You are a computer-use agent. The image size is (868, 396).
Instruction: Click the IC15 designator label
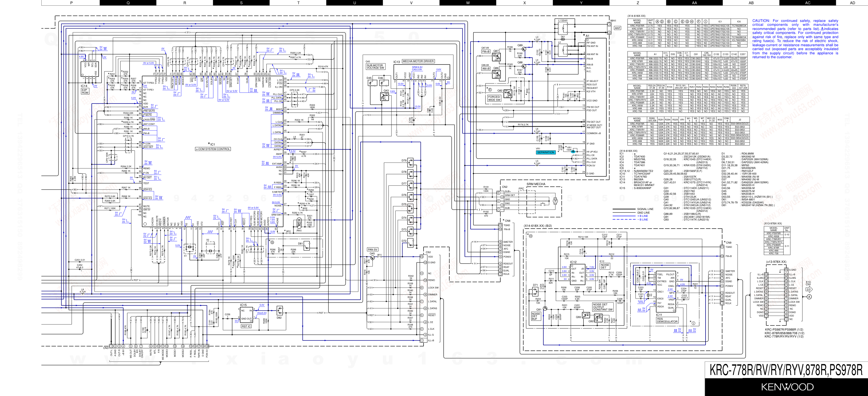coord(243,305)
